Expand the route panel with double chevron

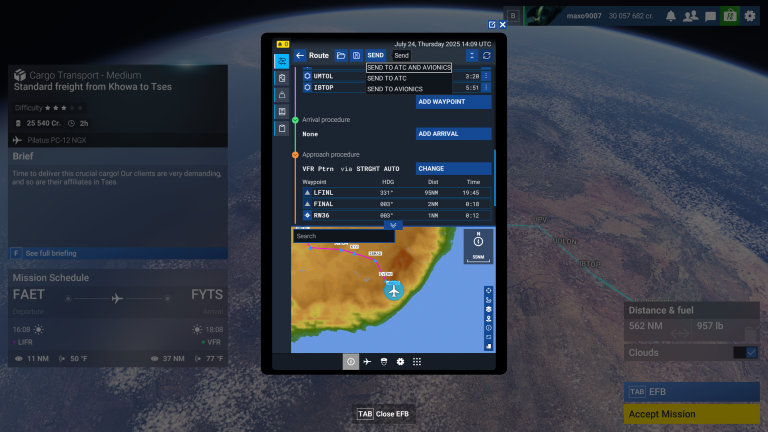(x=393, y=225)
